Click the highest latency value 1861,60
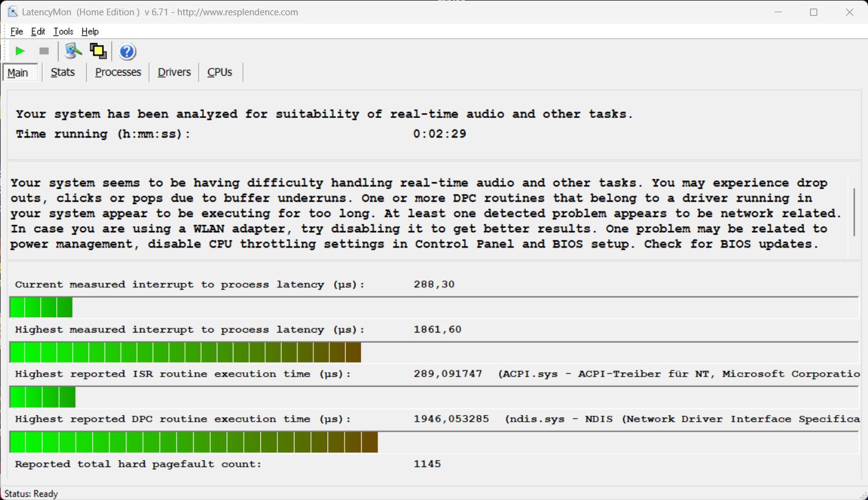Screen dimensions: 868x500 (437, 329)
